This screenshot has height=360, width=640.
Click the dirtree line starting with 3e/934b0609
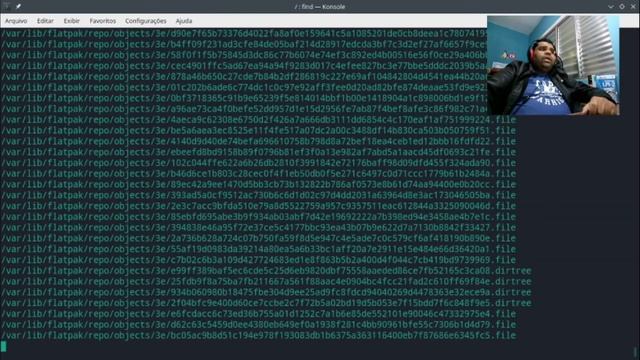(266, 292)
